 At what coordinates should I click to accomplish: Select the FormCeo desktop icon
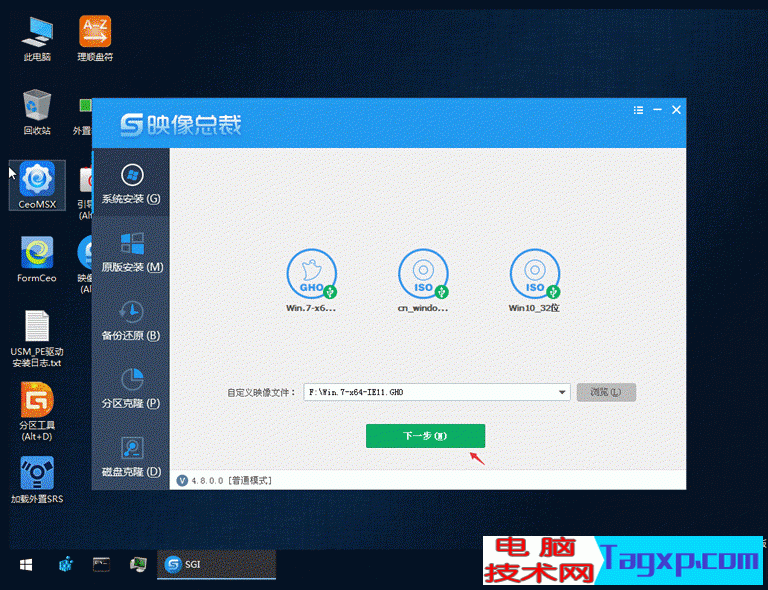coord(37,259)
